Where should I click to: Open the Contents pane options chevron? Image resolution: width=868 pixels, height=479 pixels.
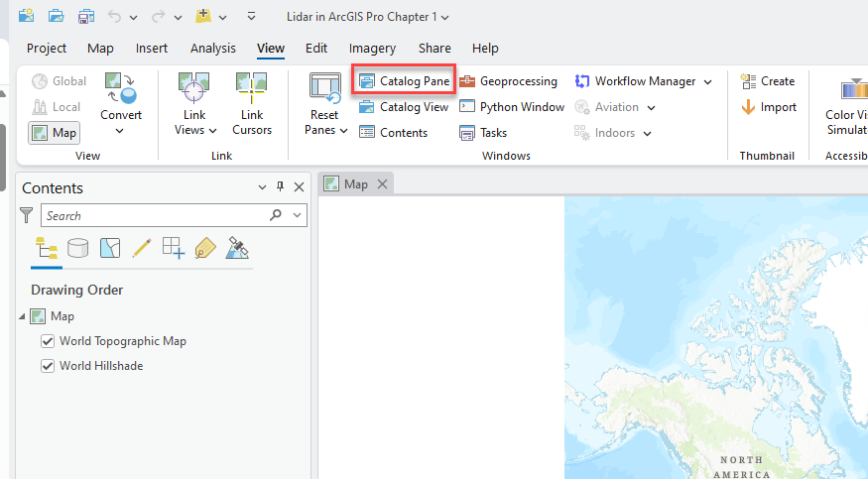coord(263,187)
